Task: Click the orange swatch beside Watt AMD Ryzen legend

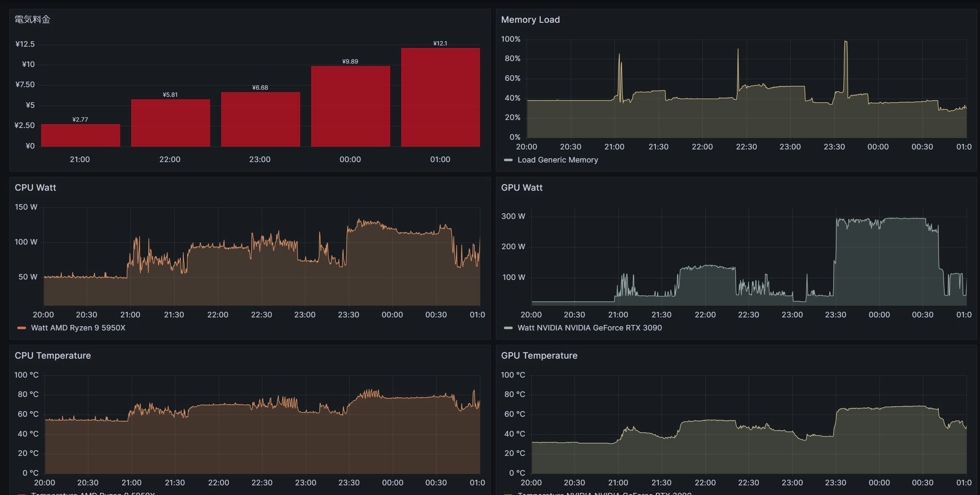Action: 21,327
